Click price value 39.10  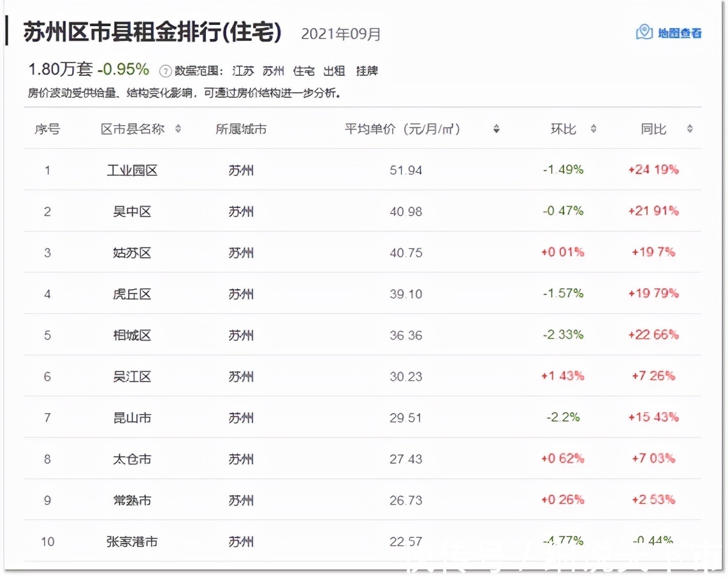point(406,294)
